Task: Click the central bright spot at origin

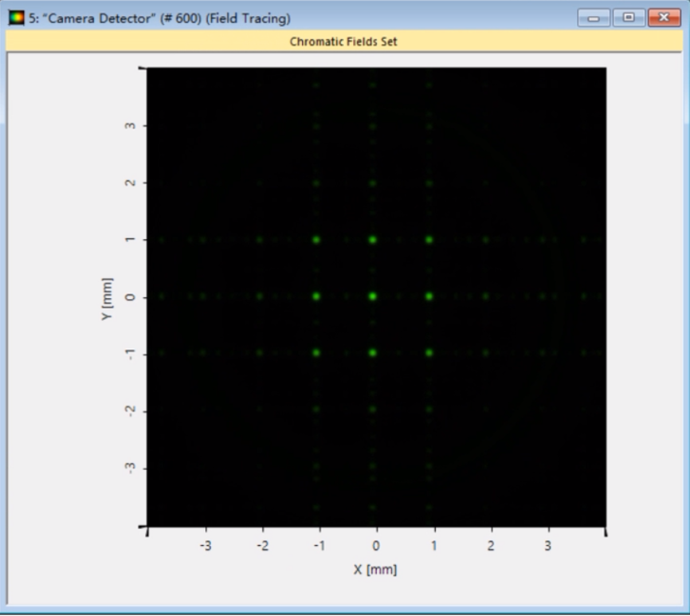Action: pos(372,296)
